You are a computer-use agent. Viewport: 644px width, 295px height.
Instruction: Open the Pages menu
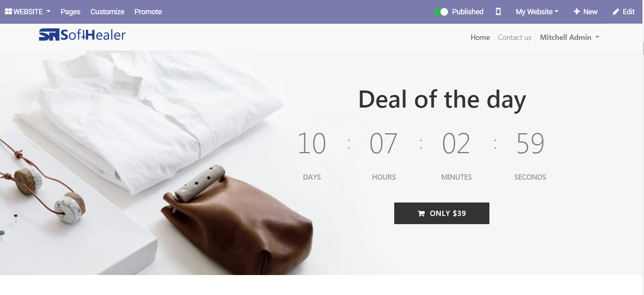click(70, 11)
